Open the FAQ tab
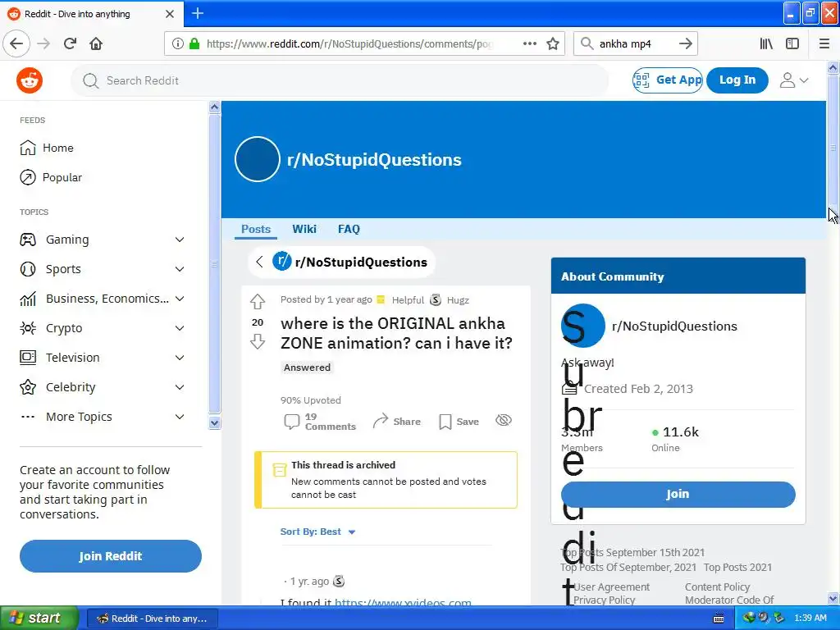 [349, 230]
